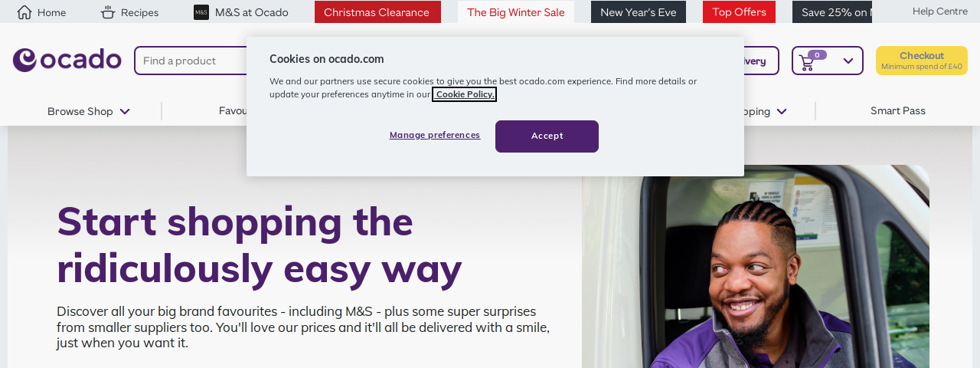
Task: Click the delivery driver photo
Action: 756,266
